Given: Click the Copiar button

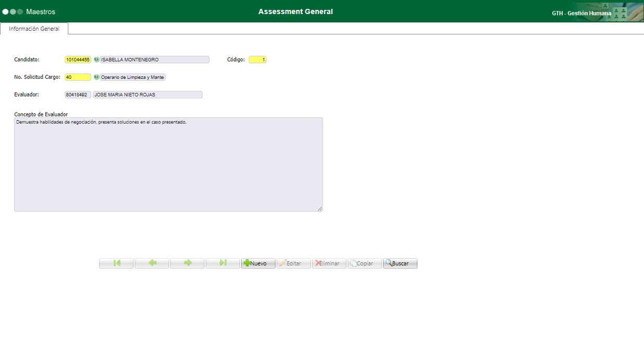Looking at the screenshot, I should click(365, 263).
